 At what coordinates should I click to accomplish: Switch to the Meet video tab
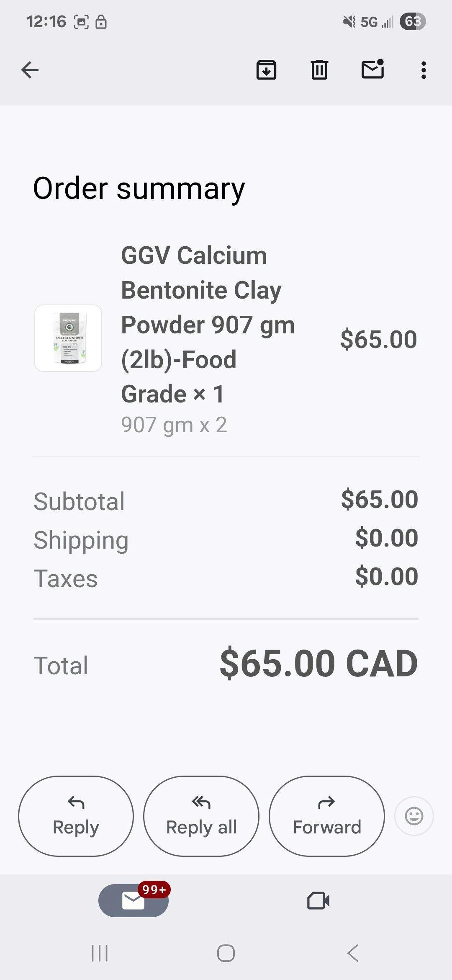point(318,900)
